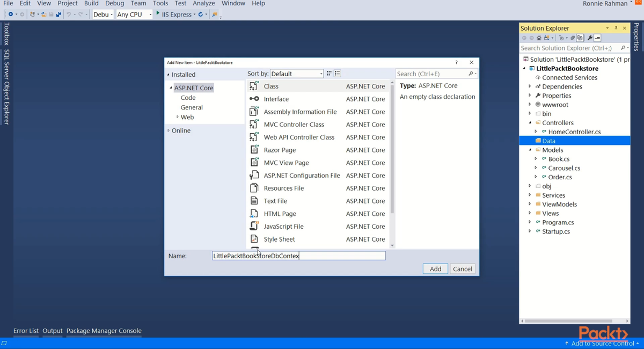644x349 pixels.
Task: Switch template list to medium icons view
Action: 329,74
